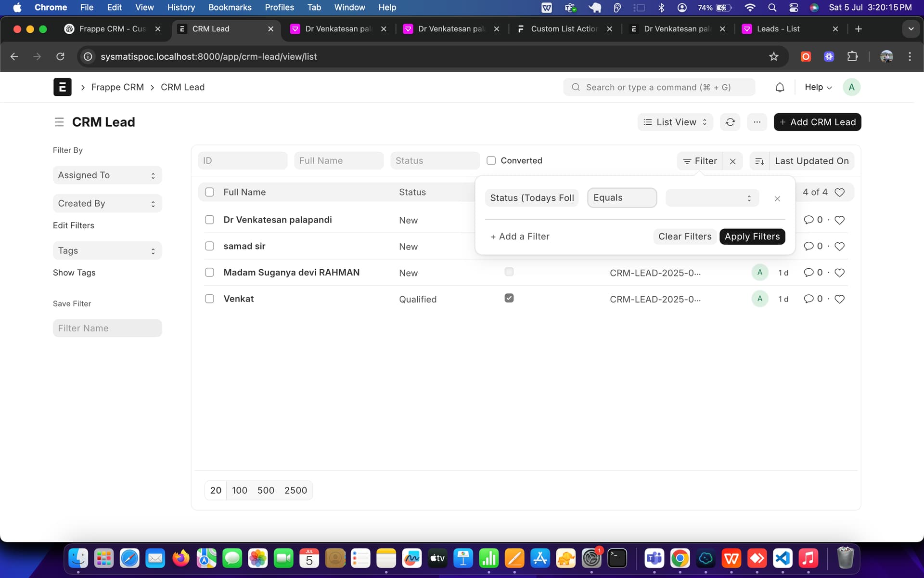Remove the Status filter row
924x578 pixels.
coord(777,198)
